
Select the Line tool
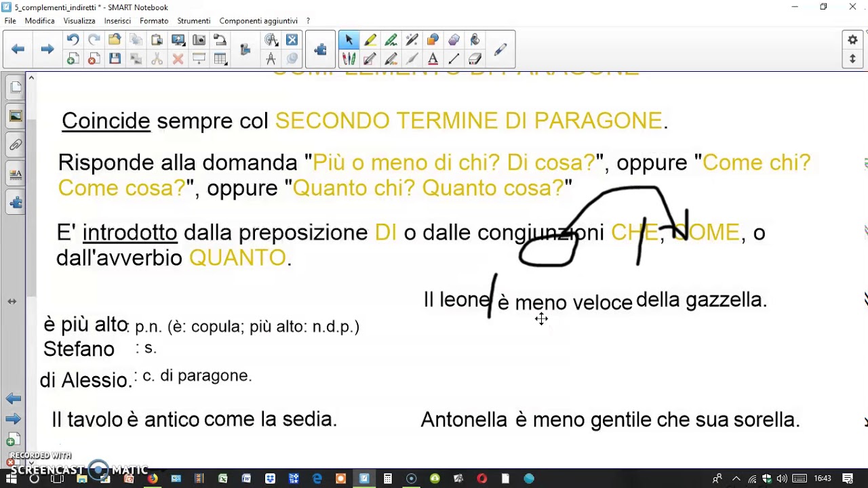tap(454, 60)
